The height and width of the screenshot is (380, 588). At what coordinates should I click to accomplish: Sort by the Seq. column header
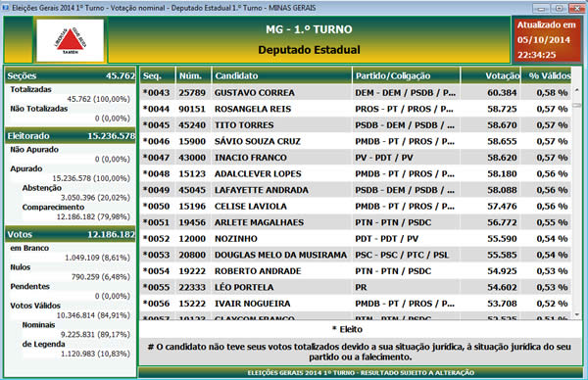[158, 75]
